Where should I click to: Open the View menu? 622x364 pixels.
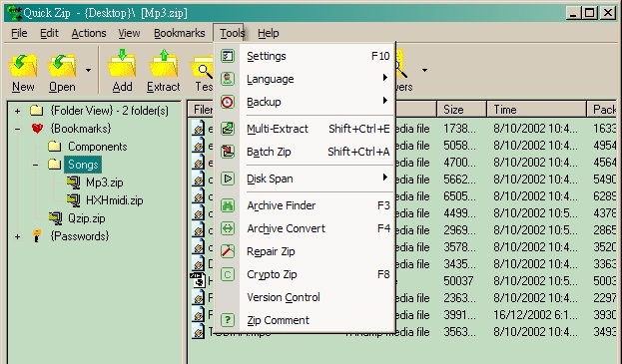coord(129,33)
